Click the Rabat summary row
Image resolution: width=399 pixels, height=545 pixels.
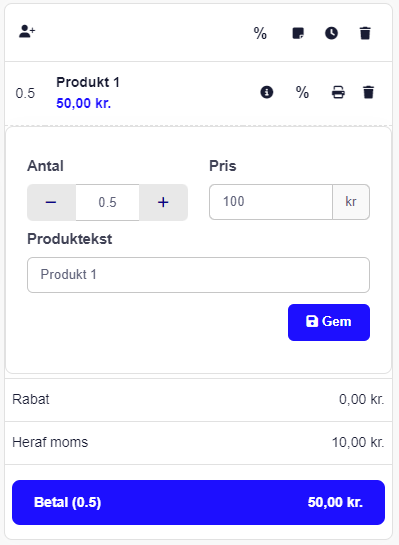point(198,400)
